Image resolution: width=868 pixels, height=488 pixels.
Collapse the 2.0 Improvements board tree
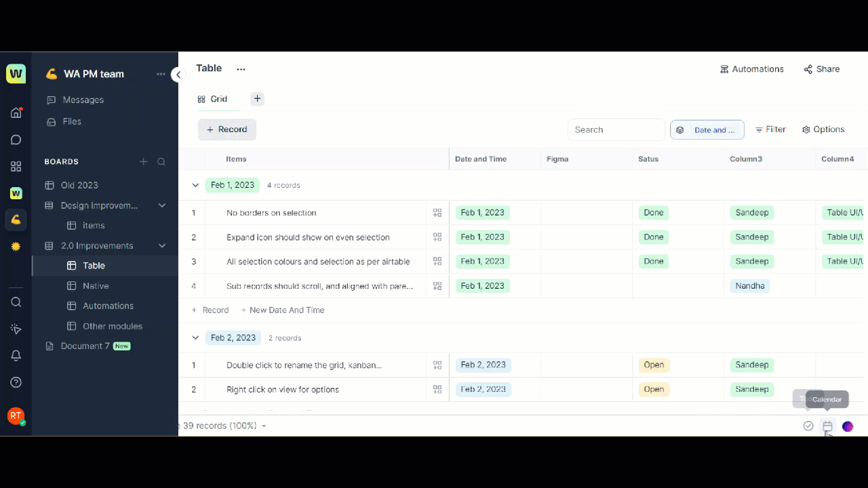coord(162,246)
